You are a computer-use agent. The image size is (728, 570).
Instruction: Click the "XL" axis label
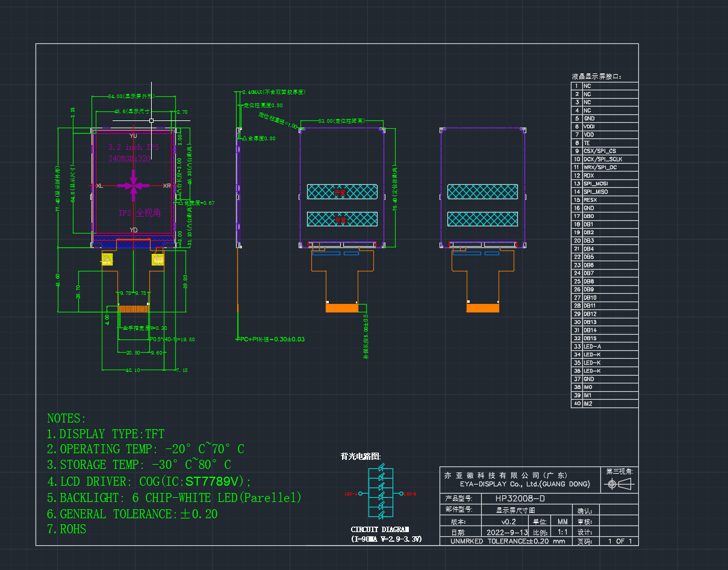coord(99,186)
